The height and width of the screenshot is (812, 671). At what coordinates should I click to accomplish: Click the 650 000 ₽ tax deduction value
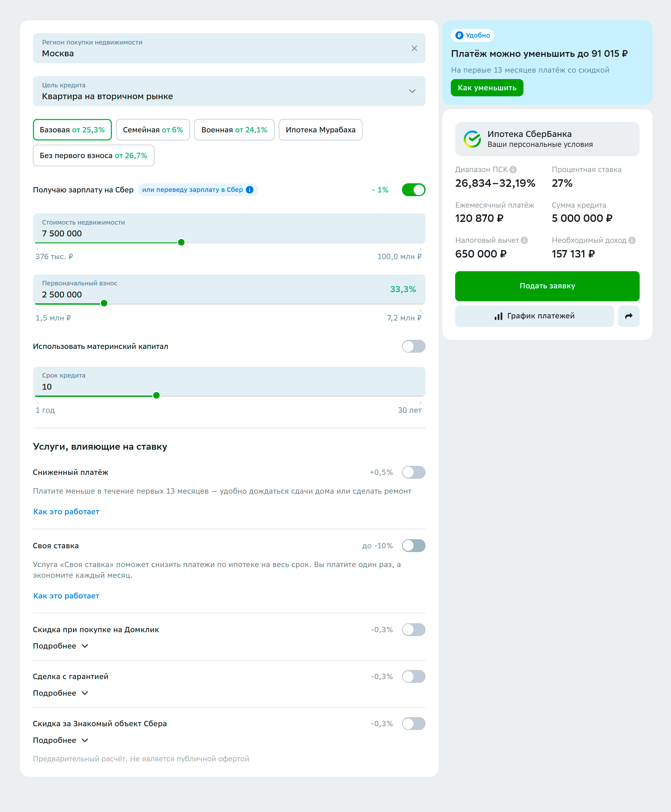coord(480,254)
